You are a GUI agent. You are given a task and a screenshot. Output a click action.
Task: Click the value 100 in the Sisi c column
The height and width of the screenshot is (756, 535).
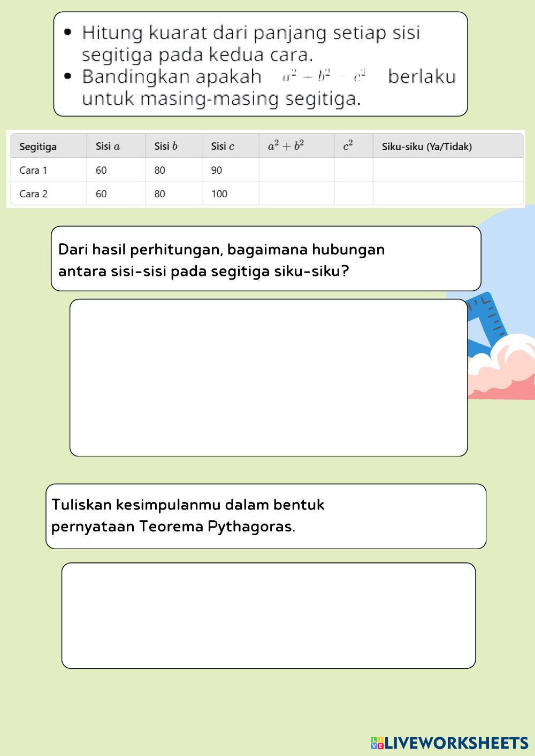point(219,194)
